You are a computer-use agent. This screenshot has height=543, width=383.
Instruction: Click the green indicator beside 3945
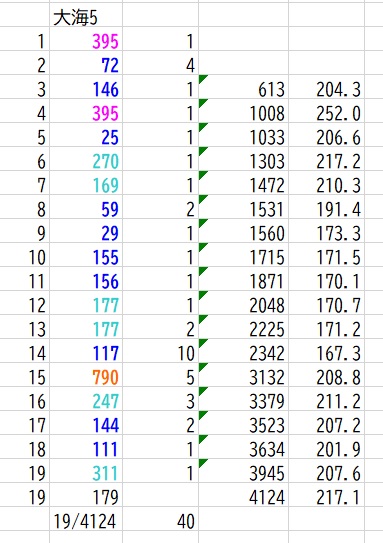click(x=203, y=463)
